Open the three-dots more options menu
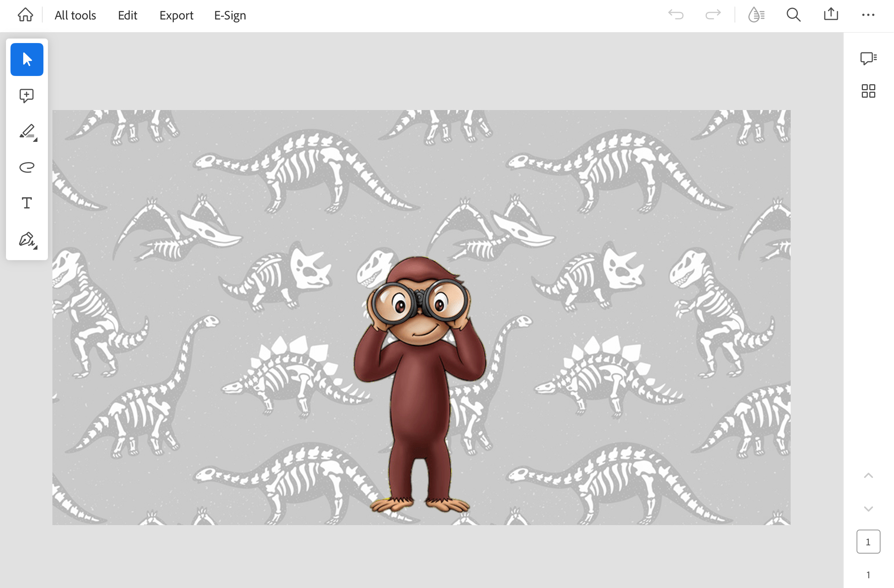Screen dimensions: 894x588 point(868,15)
